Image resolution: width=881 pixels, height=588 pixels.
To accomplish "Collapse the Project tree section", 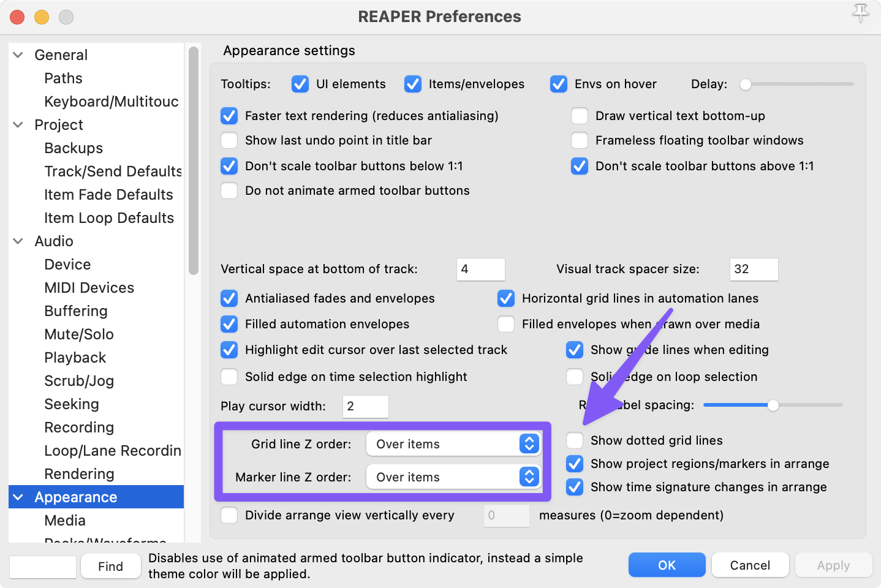I will 18,125.
